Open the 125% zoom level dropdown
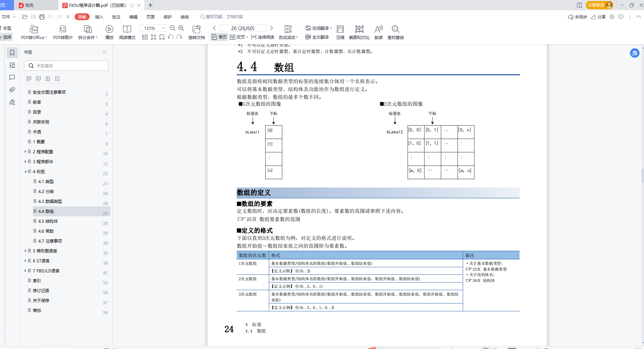The width and height of the screenshot is (644, 349). pyautogui.click(x=163, y=28)
